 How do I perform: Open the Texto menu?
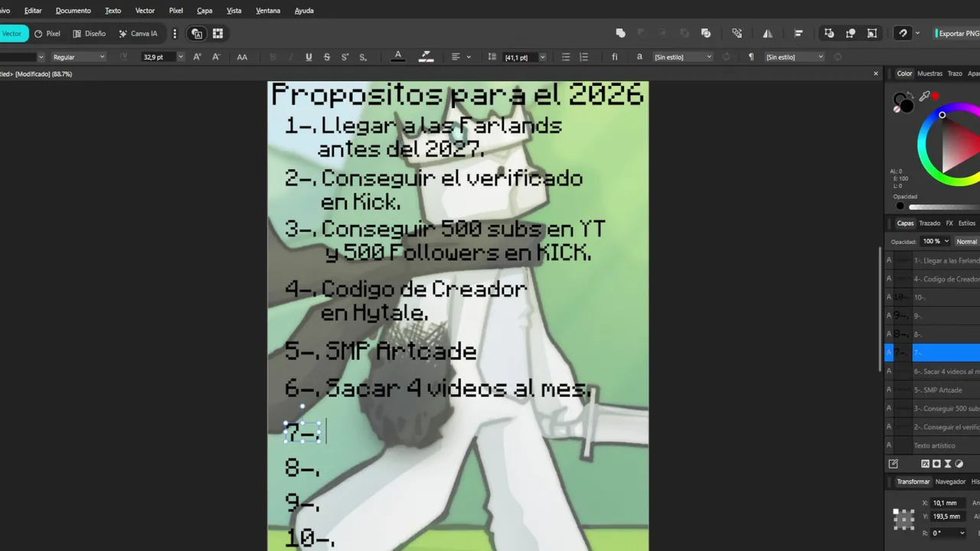[x=113, y=11]
